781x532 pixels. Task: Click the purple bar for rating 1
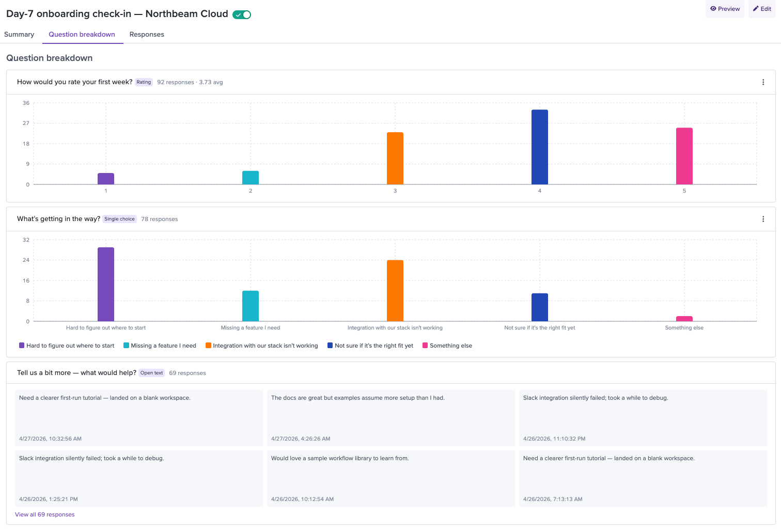(106, 179)
